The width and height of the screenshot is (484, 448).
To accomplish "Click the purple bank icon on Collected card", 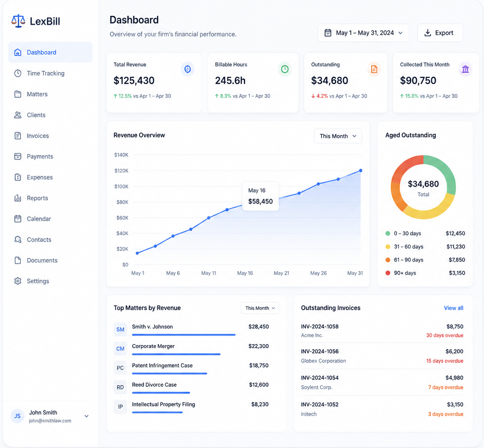I will click(465, 69).
